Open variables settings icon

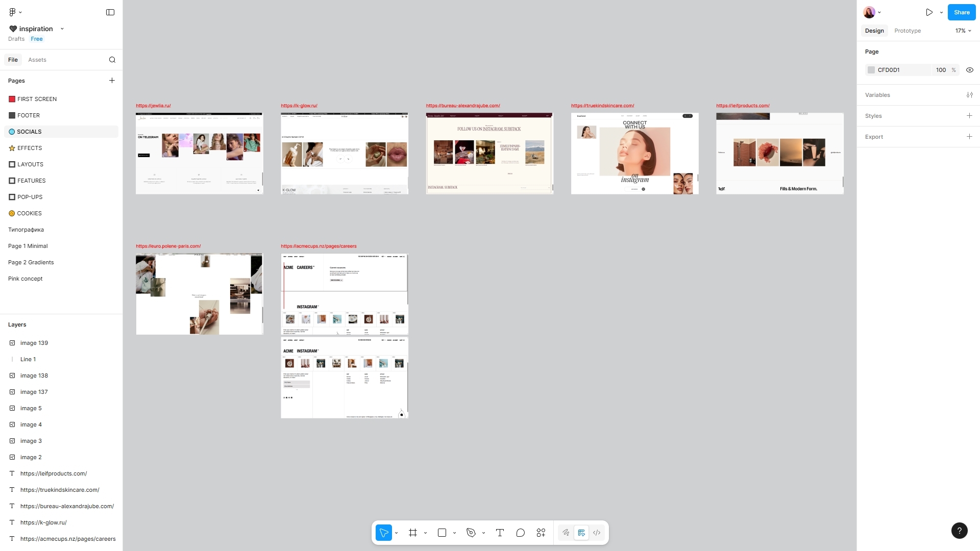click(969, 95)
